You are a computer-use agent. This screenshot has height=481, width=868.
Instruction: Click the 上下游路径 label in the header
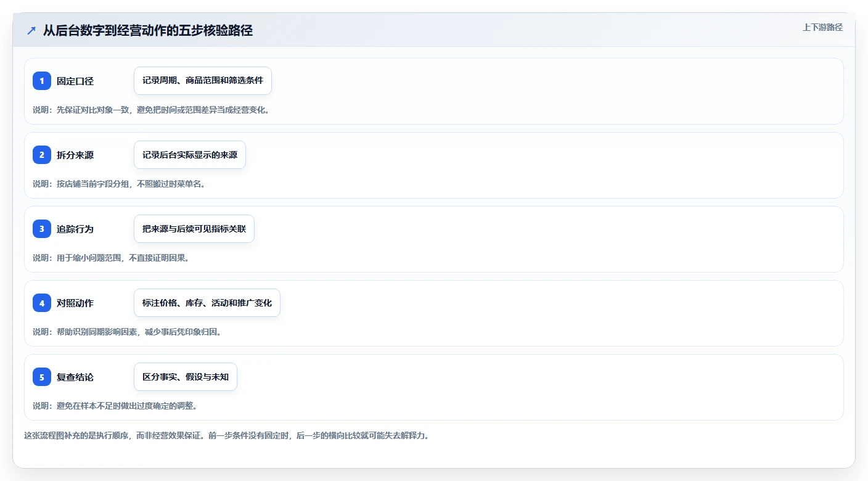822,27
